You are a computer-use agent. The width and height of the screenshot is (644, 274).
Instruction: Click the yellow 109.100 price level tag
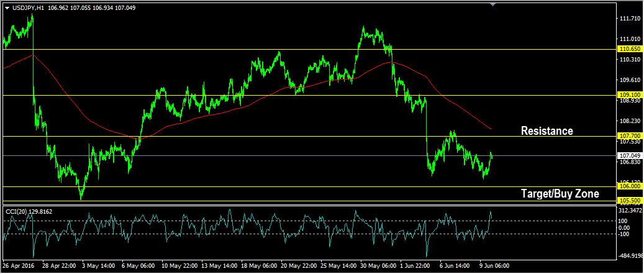(x=630, y=95)
